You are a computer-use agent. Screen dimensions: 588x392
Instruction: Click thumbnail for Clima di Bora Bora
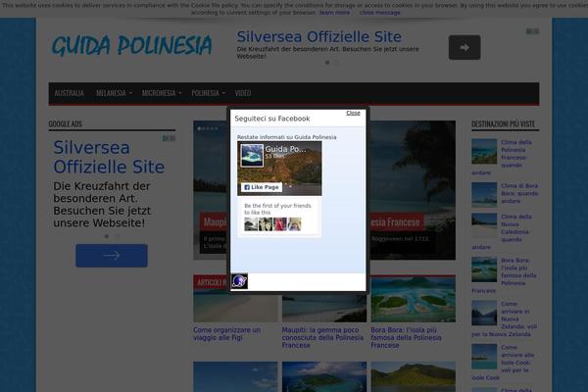[484, 195]
